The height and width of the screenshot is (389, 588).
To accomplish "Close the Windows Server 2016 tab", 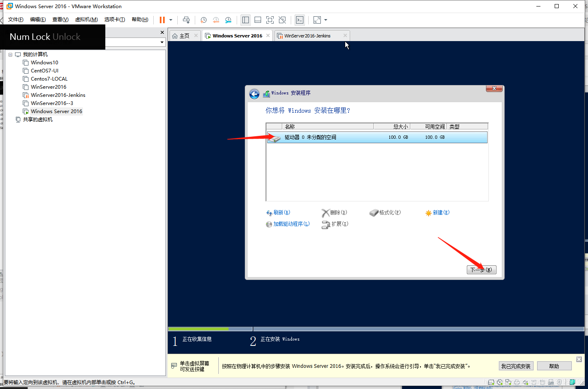I will (268, 35).
